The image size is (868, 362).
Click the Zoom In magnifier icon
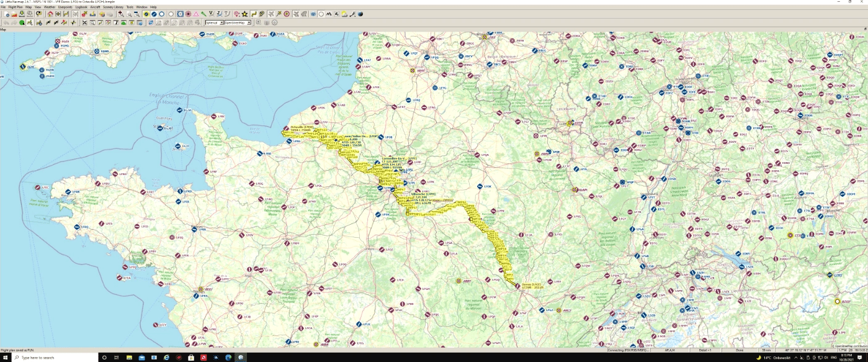click(121, 14)
